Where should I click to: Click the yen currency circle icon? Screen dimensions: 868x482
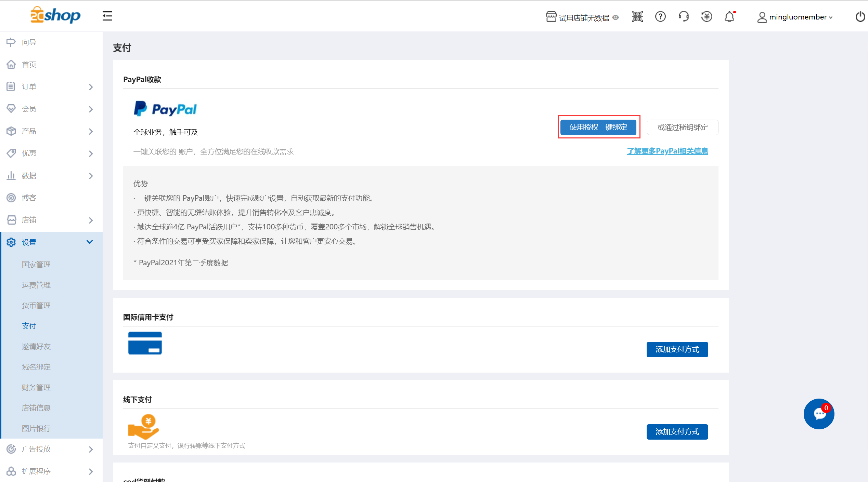coord(707,16)
